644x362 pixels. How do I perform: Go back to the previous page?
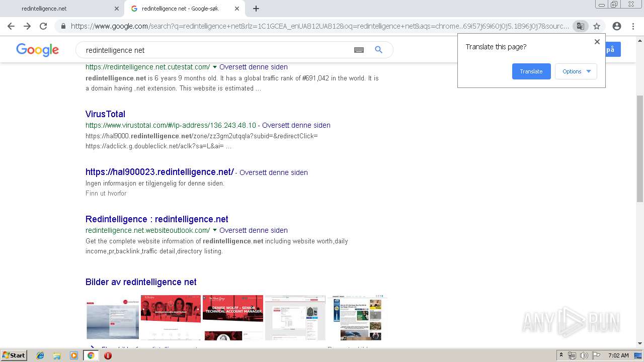(x=11, y=26)
